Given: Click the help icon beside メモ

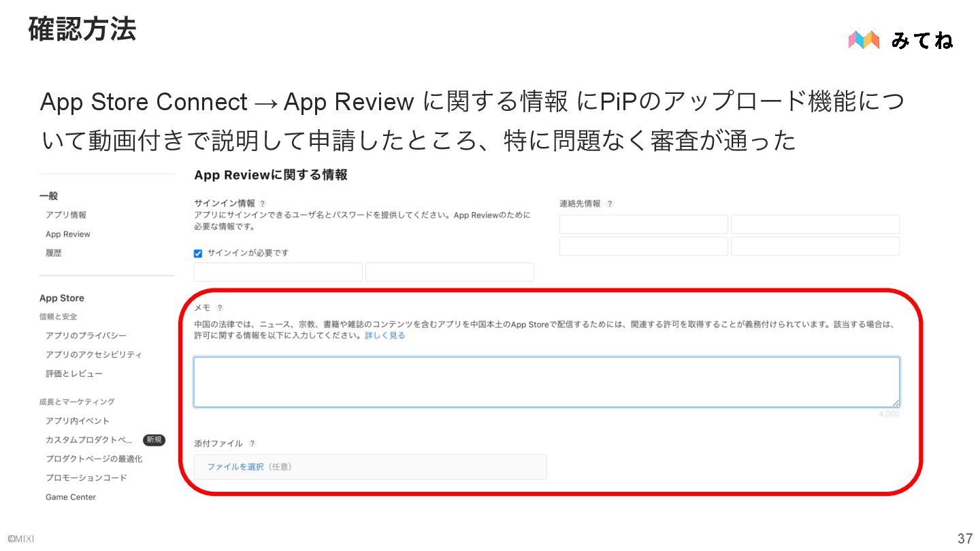Looking at the screenshot, I should point(220,308).
